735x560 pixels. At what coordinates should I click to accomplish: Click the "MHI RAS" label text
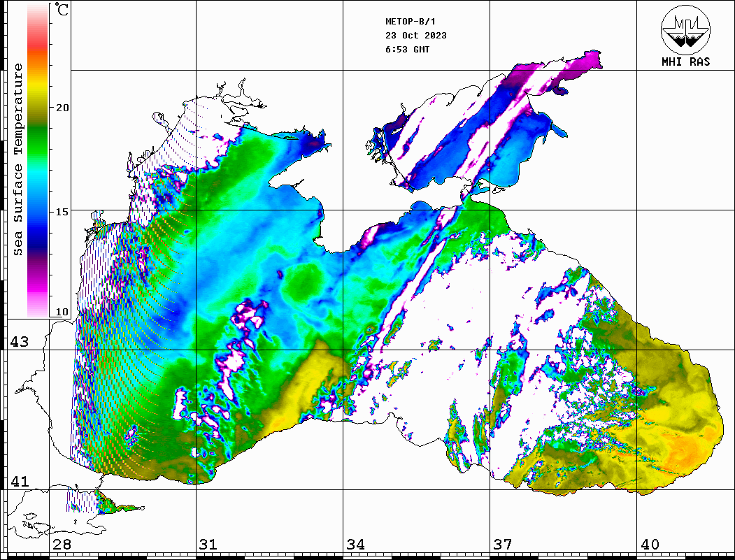685,62
